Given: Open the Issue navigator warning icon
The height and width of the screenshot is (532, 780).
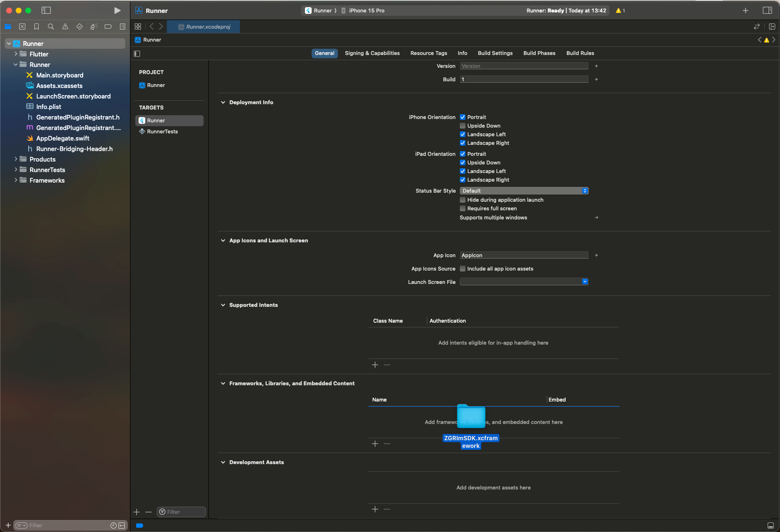Looking at the screenshot, I should click(x=65, y=27).
